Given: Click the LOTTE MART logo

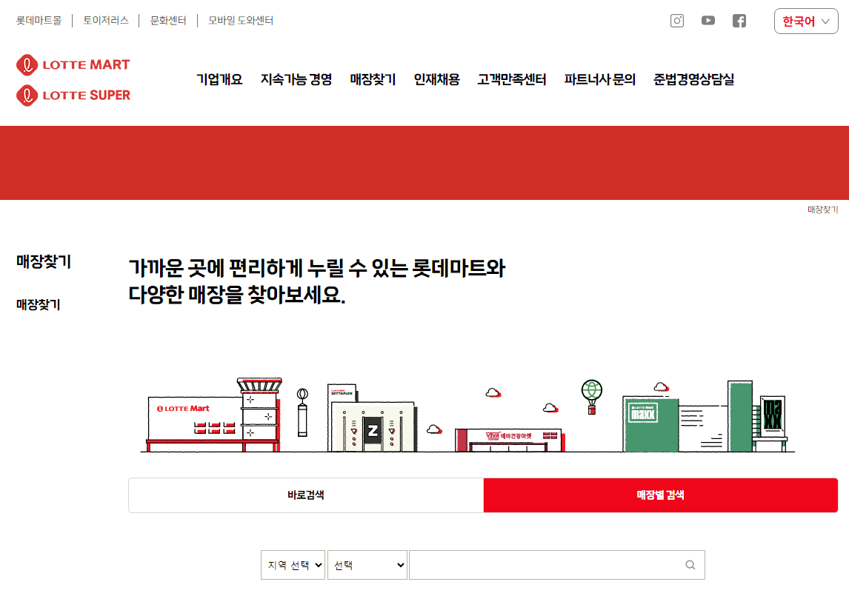Looking at the screenshot, I should pyautogui.click(x=73, y=64).
